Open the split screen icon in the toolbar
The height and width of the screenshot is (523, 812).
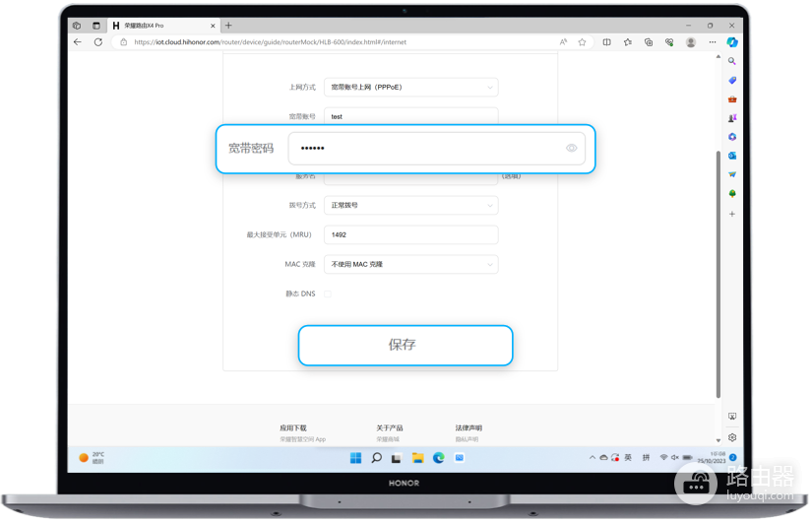pyautogui.click(x=606, y=42)
